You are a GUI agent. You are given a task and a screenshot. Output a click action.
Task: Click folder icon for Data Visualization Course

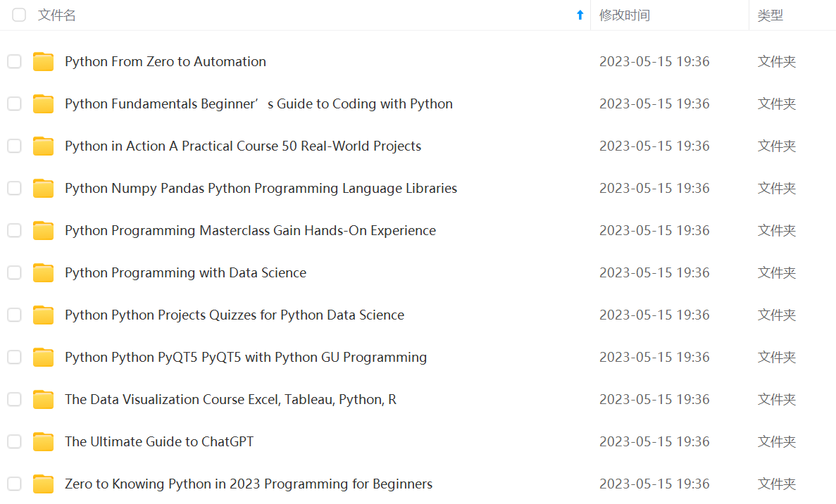pos(44,400)
